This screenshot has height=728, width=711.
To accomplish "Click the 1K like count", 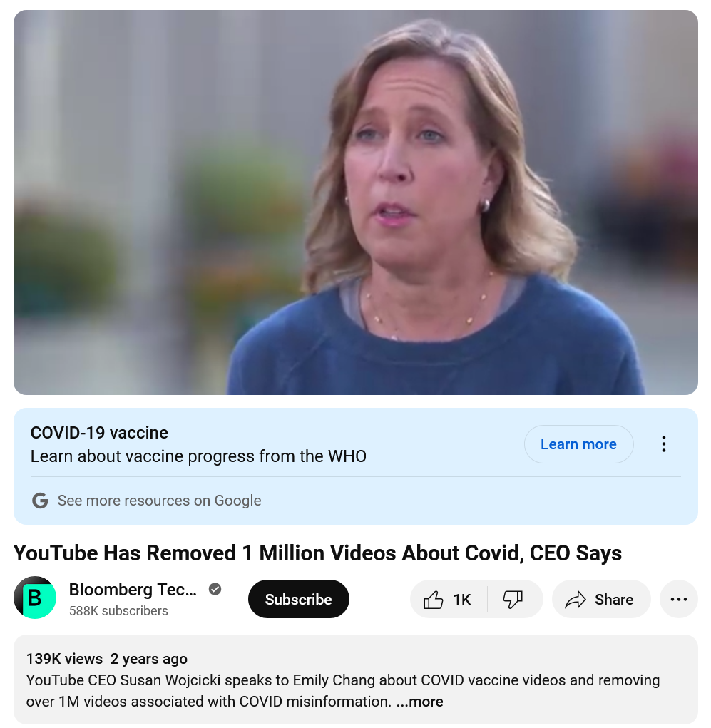I will 462,600.
